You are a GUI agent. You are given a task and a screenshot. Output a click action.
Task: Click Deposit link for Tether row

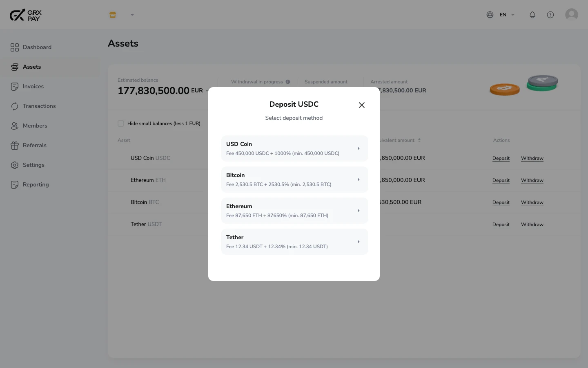tap(501, 224)
